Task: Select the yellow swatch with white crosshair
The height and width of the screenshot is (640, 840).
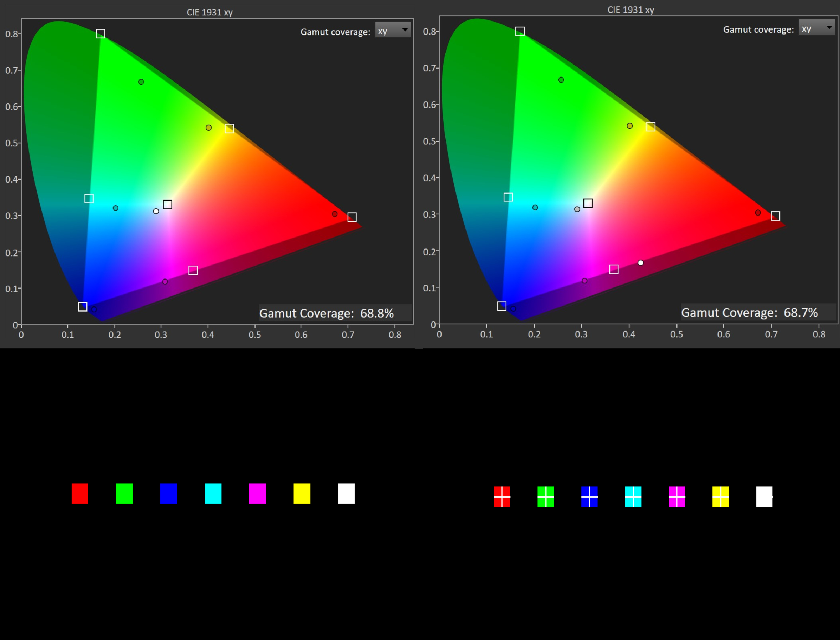Action: (x=721, y=497)
